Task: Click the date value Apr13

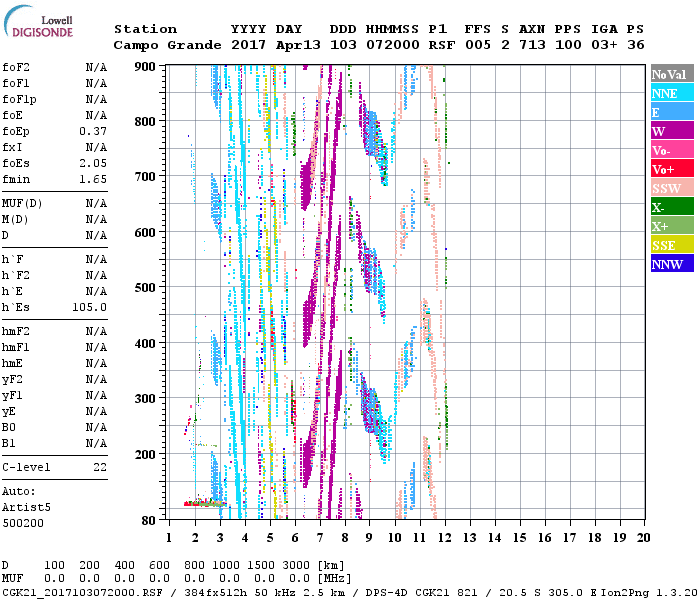Action: pyautogui.click(x=298, y=45)
